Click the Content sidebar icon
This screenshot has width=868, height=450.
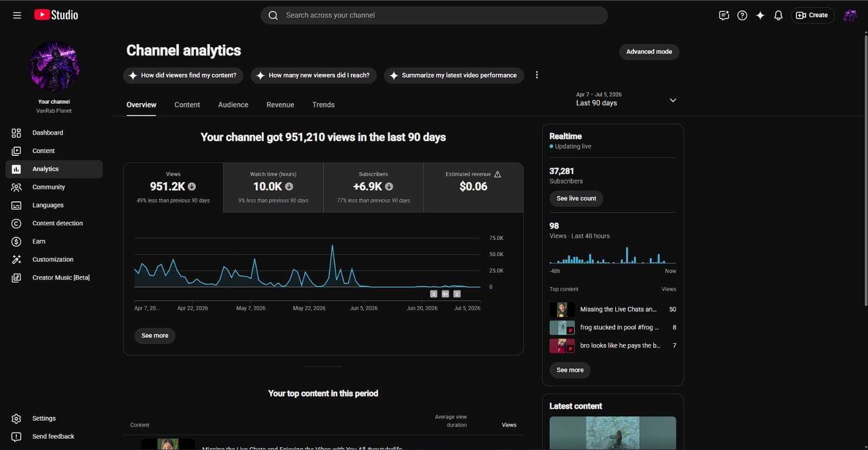click(16, 151)
